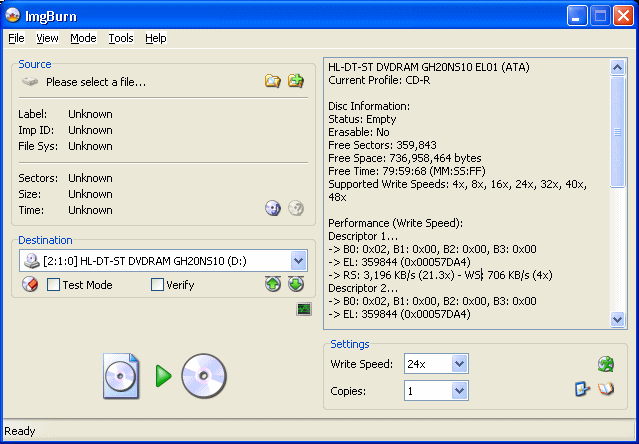Viewport: 639px width, 444px height.
Task: Open the Help menu
Action: (x=156, y=38)
